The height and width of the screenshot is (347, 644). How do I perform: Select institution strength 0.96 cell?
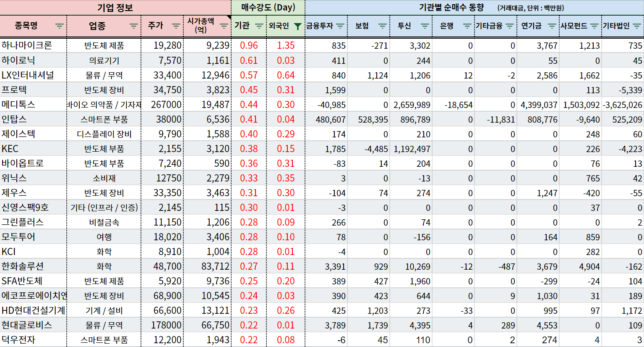click(x=249, y=45)
